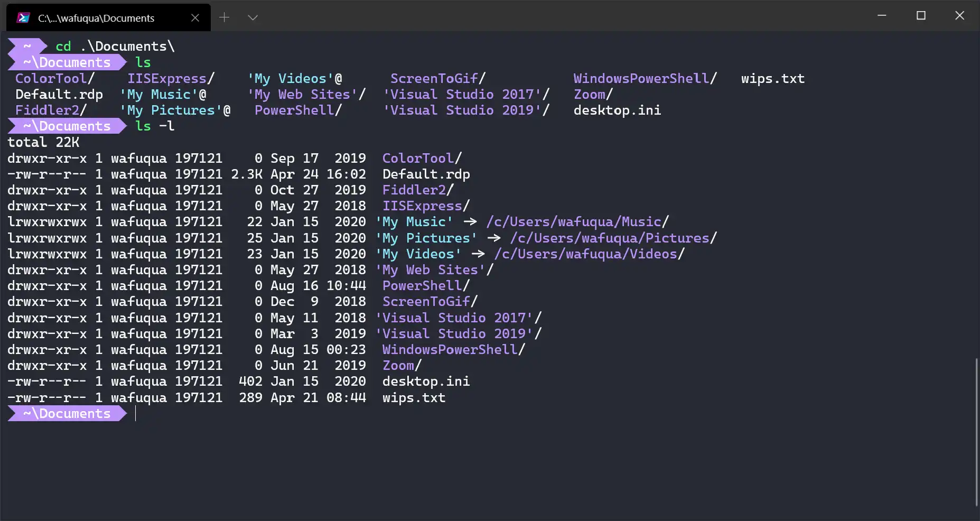The height and width of the screenshot is (521, 980).
Task: Open a new tab with the plus icon
Action: pyautogui.click(x=224, y=17)
